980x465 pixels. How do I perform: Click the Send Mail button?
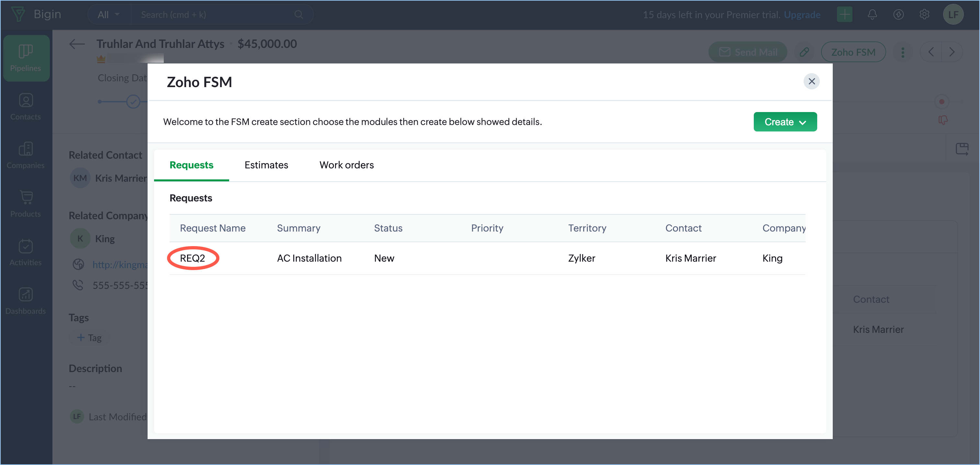[748, 52]
